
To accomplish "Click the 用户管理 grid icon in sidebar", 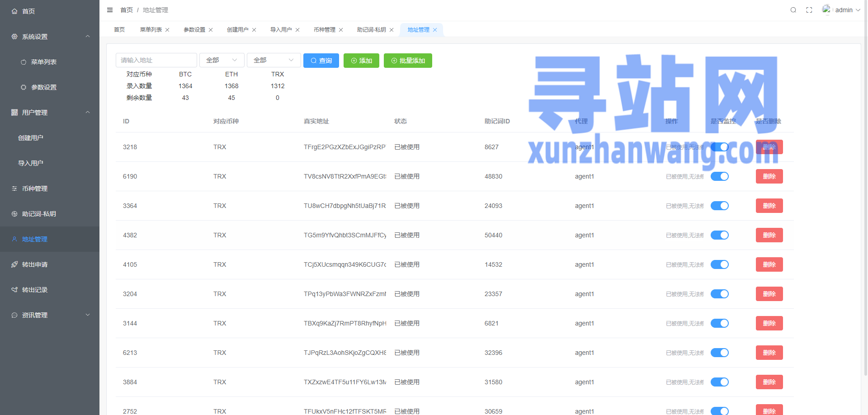I will 14,113.
